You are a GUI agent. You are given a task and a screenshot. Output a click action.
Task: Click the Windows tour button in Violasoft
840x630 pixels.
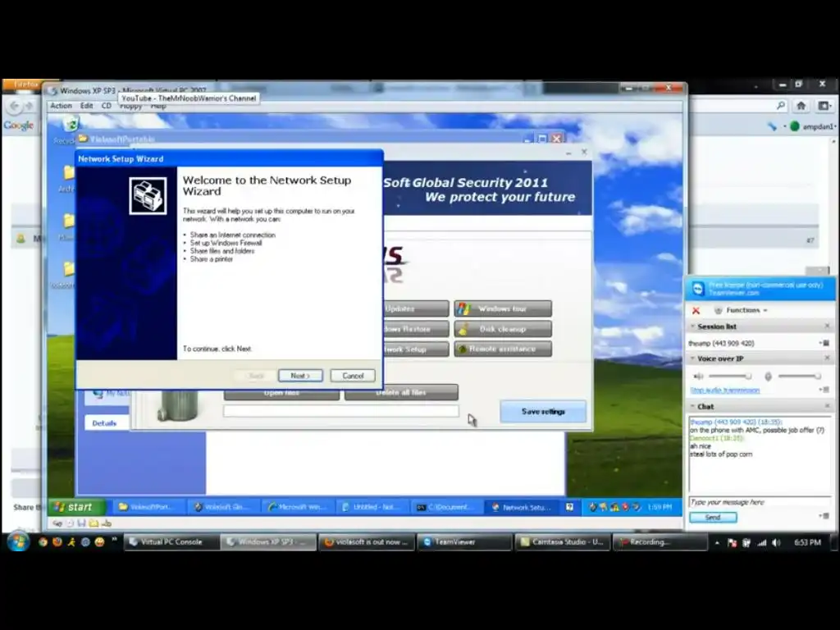pyautogui.click(x=503, y=308)
